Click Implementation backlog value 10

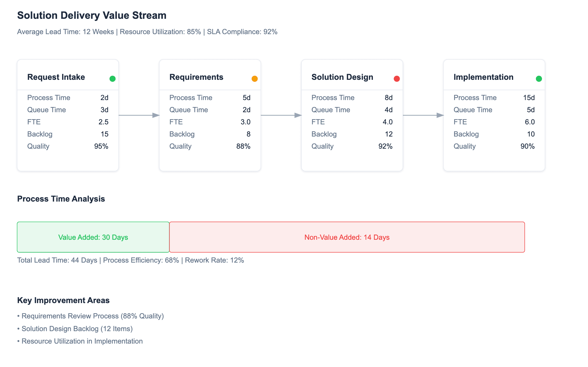(531, 134)
